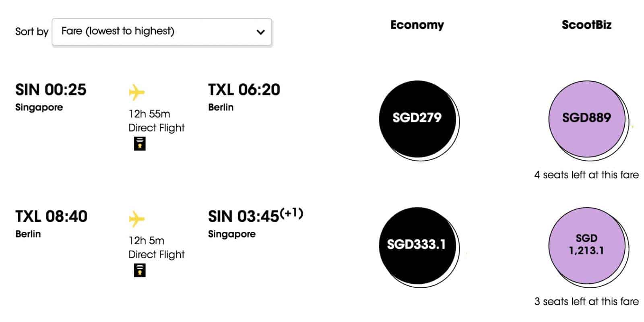Click the '4 seats left at this fare' notice
The width and height of the screenshot is (644, 322).
click(586, 175)
